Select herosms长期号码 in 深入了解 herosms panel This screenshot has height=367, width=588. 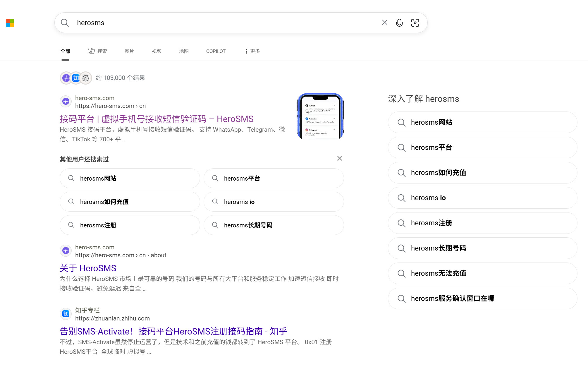click(483, 248)
